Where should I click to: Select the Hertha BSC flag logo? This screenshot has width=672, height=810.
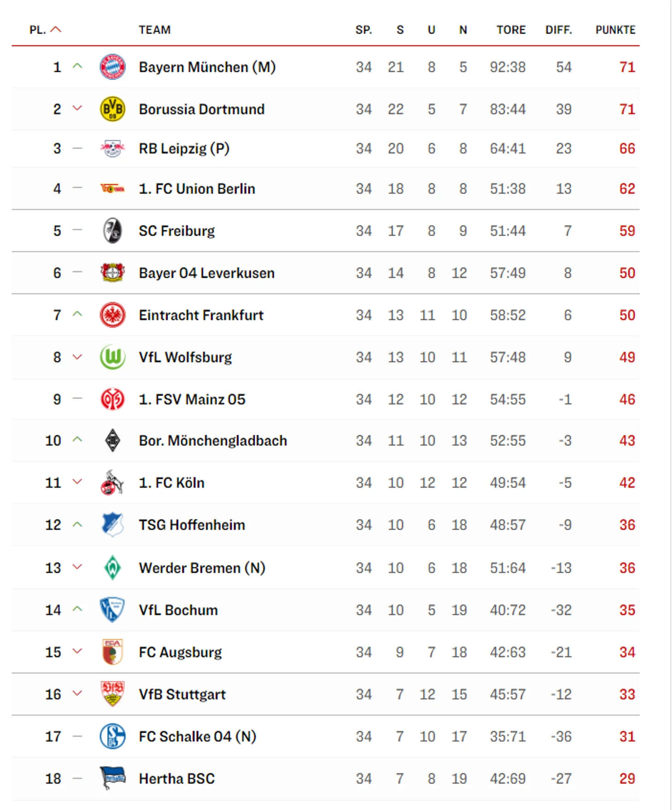point(112,778)
